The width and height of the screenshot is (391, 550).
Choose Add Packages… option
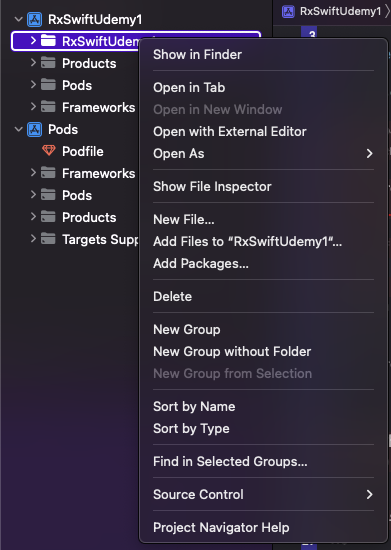[201, 263]
